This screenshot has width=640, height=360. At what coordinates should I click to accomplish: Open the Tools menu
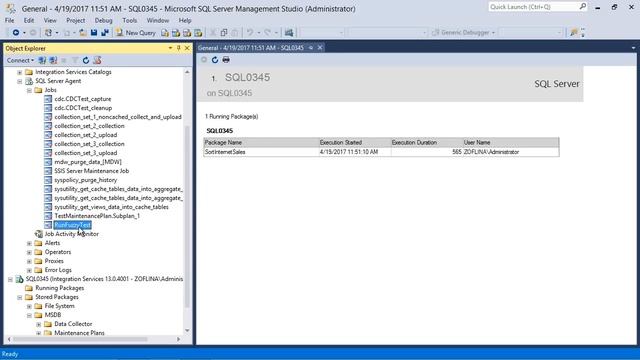(130, 20)
